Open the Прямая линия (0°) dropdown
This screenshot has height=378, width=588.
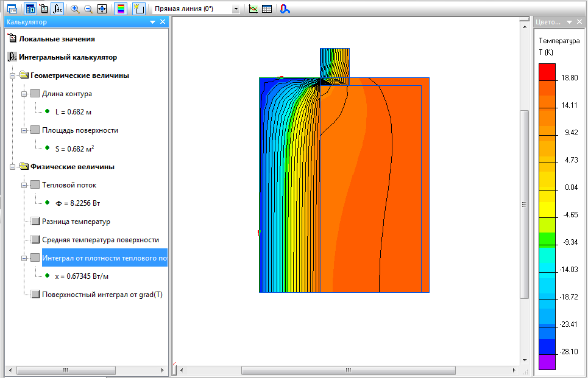[x=236, y=9]
